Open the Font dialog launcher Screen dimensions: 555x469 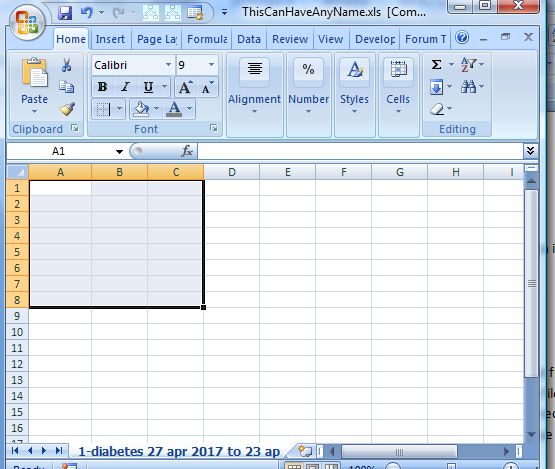pyautogui.click(x=213, y=128)
